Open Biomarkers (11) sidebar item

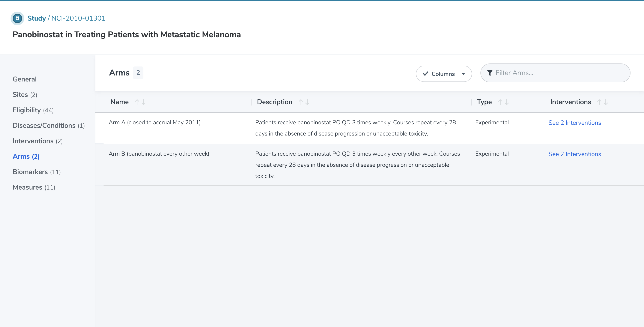pyautogui.click(x=36, y=172)
